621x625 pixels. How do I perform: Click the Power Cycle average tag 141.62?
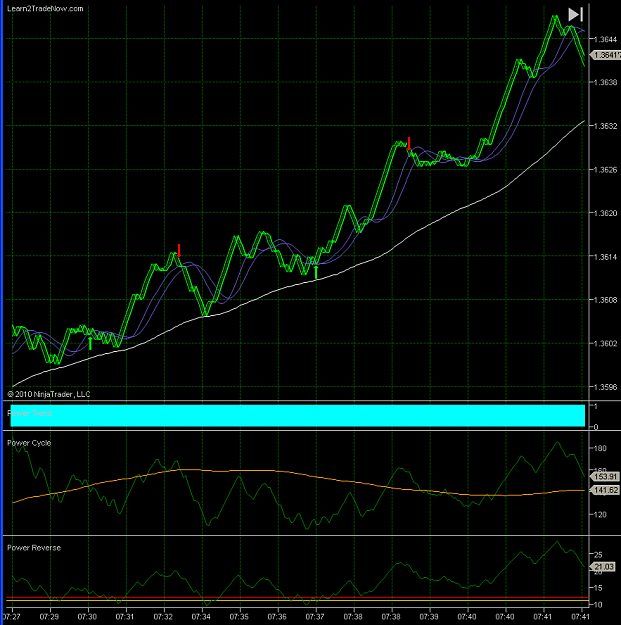pyautogui.click(x=605, y=490)
